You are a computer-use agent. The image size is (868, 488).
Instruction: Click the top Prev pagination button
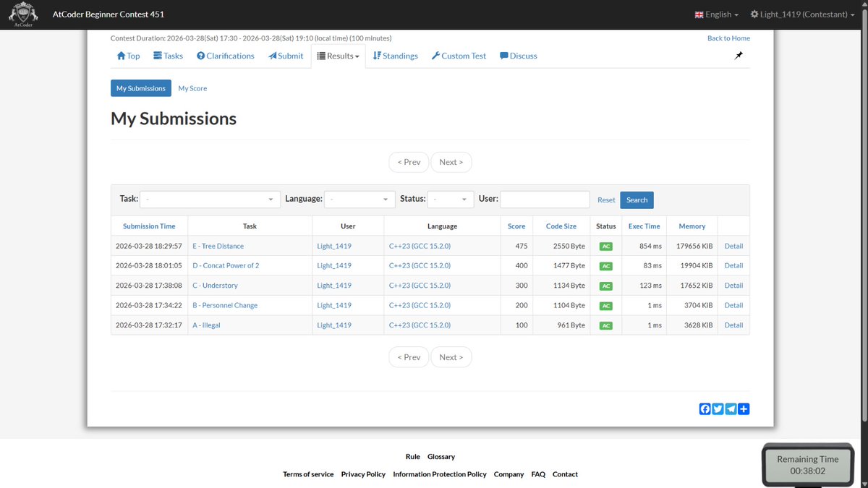coord(409,162)
